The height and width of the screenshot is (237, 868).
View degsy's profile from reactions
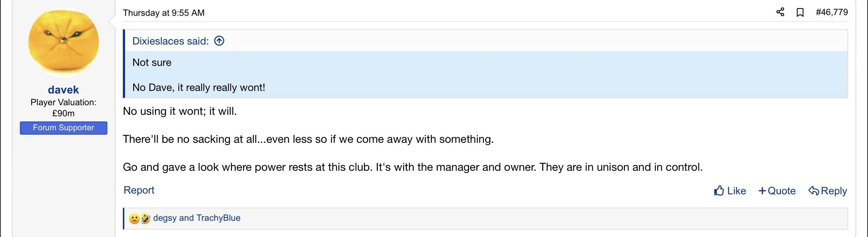click(165, 218)
